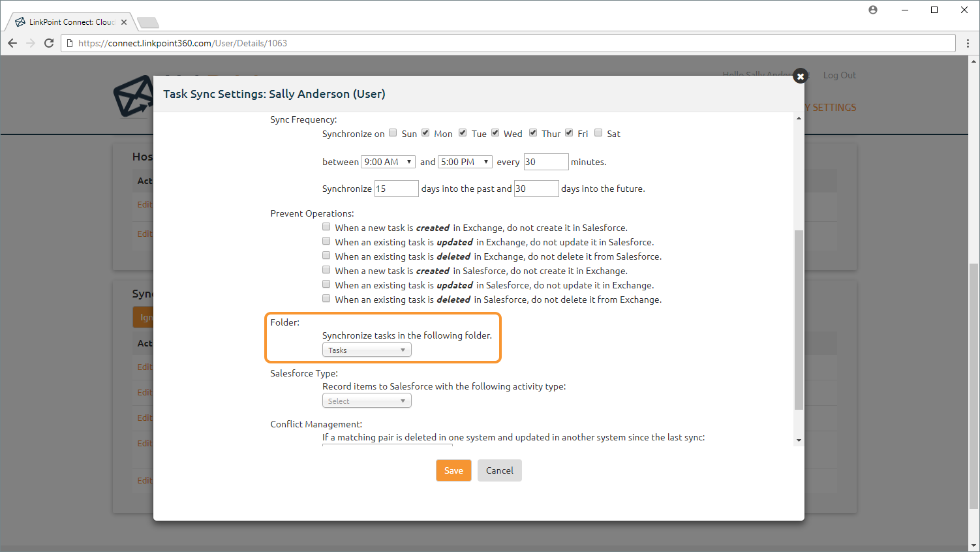Click the Log Out link
Screen dimensions: 980x552
coord(840,75)
